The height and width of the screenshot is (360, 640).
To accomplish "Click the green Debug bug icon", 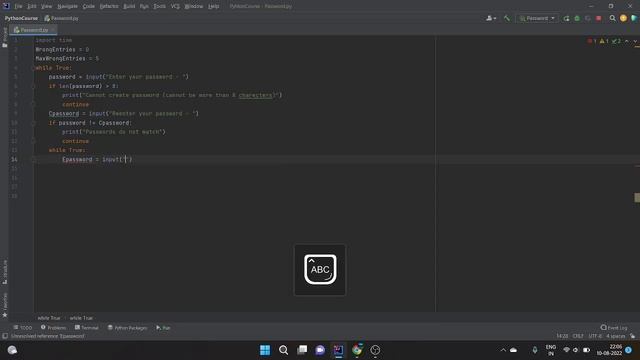I will point(577,18).
